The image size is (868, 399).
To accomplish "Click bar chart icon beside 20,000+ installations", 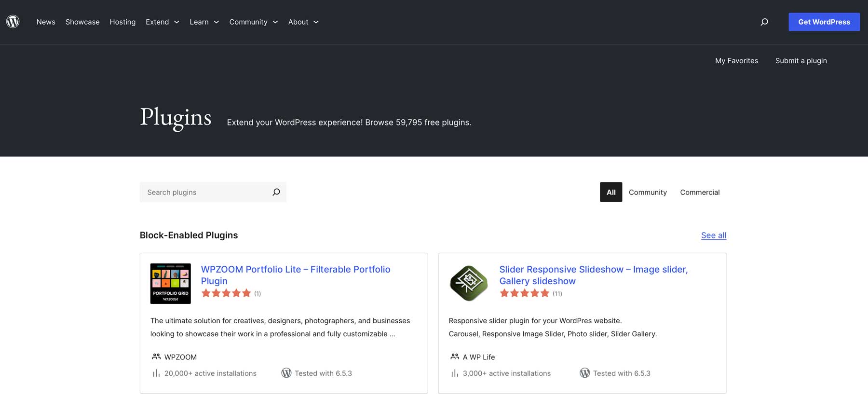I will point(156,373).
